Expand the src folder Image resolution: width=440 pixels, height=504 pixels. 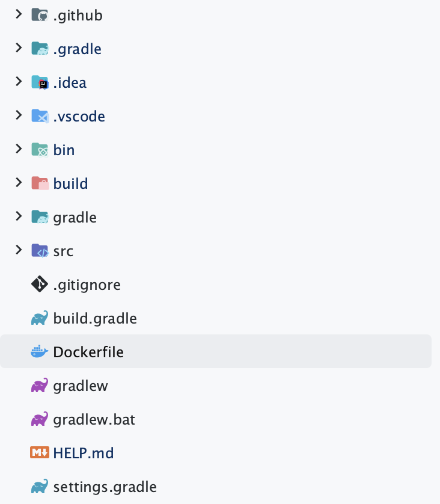tap(19, 250)
